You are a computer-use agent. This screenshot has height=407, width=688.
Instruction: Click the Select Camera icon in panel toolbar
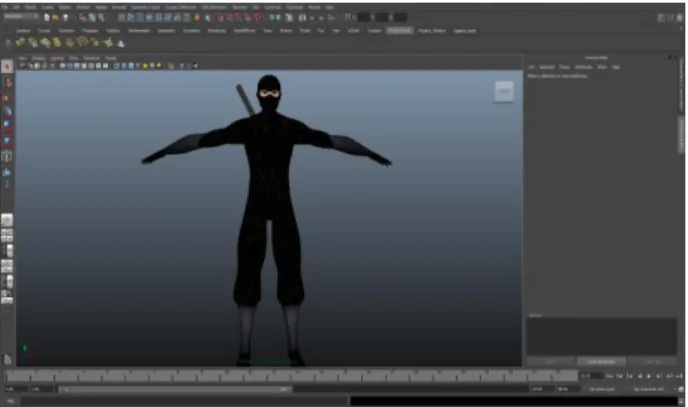click(22, 66)
